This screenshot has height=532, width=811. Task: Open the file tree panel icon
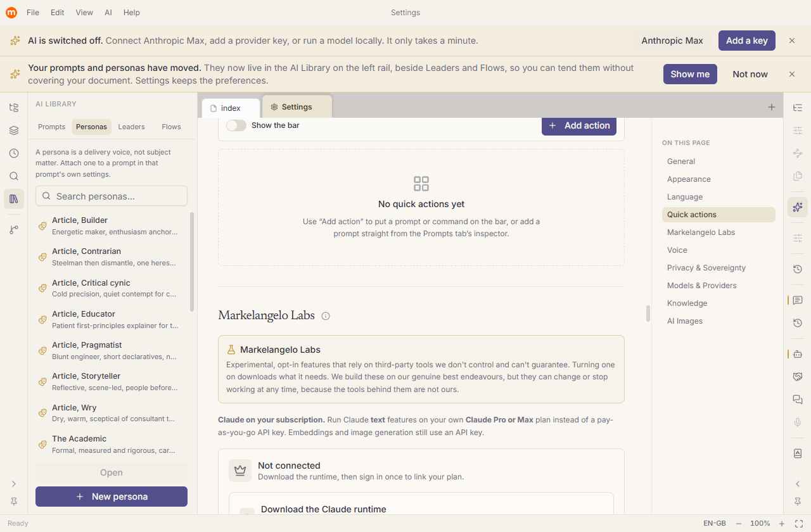[14, 108]
